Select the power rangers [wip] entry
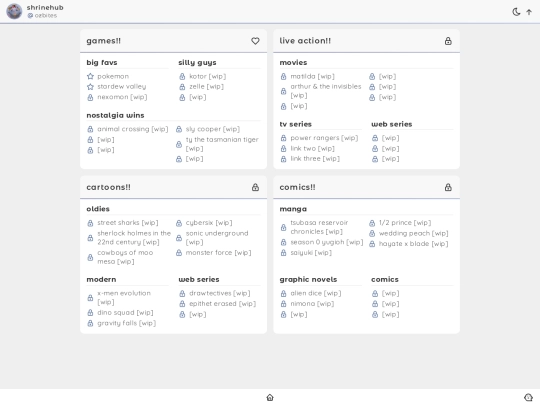The image size is (540, 405). (324, 138)
